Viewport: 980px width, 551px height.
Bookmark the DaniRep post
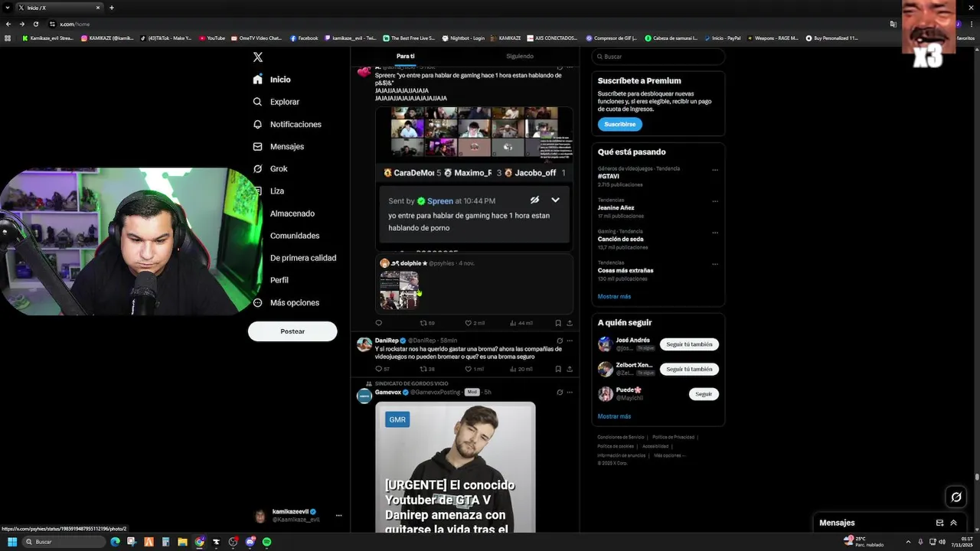coord(557,369)
